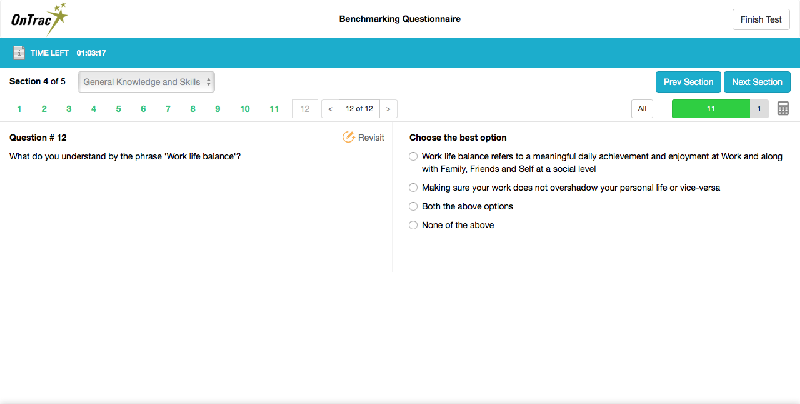Return to Prev Section

point(688,82)
